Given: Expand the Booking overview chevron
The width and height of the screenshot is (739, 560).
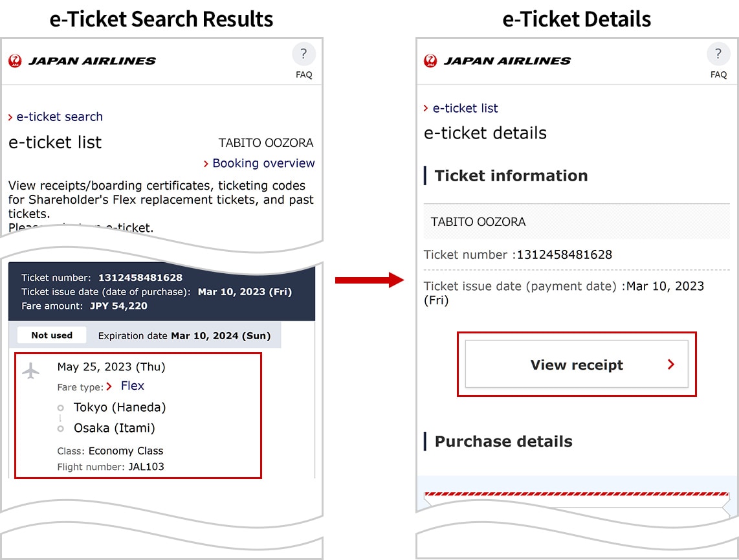Looking at the screenshot, I should 206,163.
